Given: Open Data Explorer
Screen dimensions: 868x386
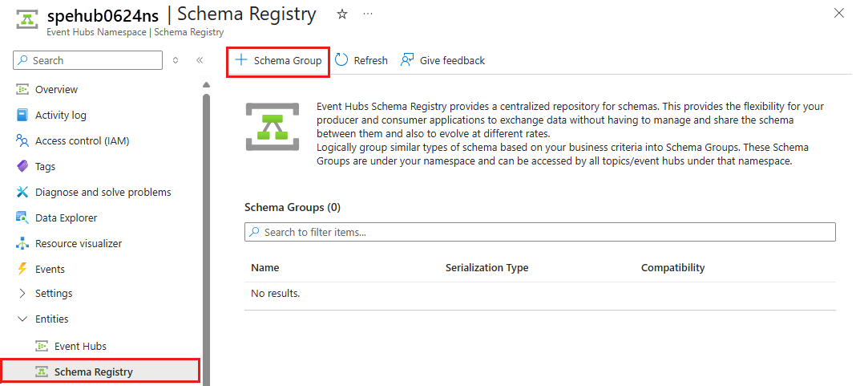Looking at the screenshot, I should pos(66,217).
